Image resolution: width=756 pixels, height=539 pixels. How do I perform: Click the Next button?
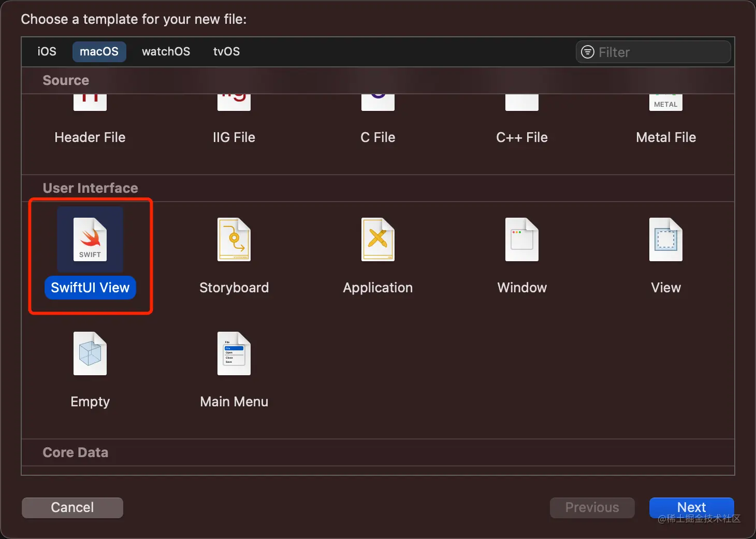(x=692, y=507)
